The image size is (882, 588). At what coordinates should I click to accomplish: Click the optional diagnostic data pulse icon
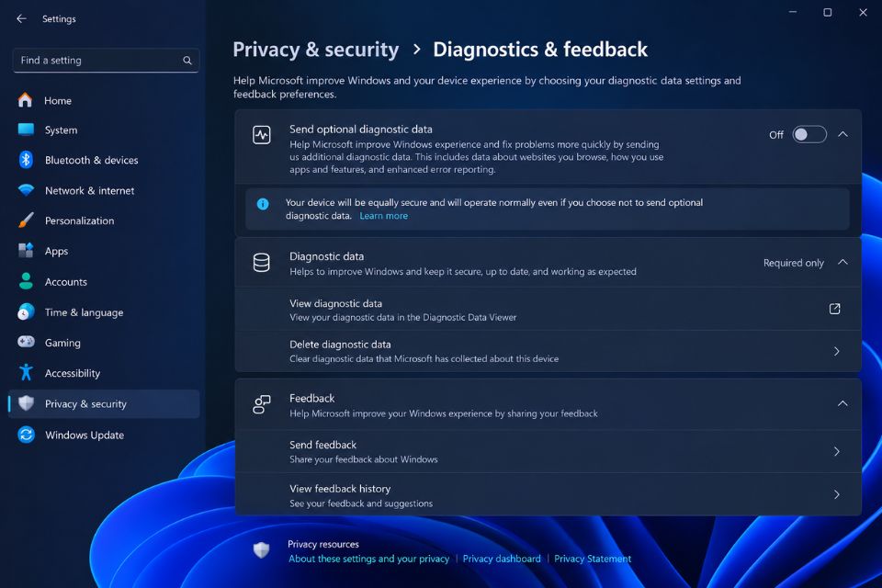[x=262, y=135]
